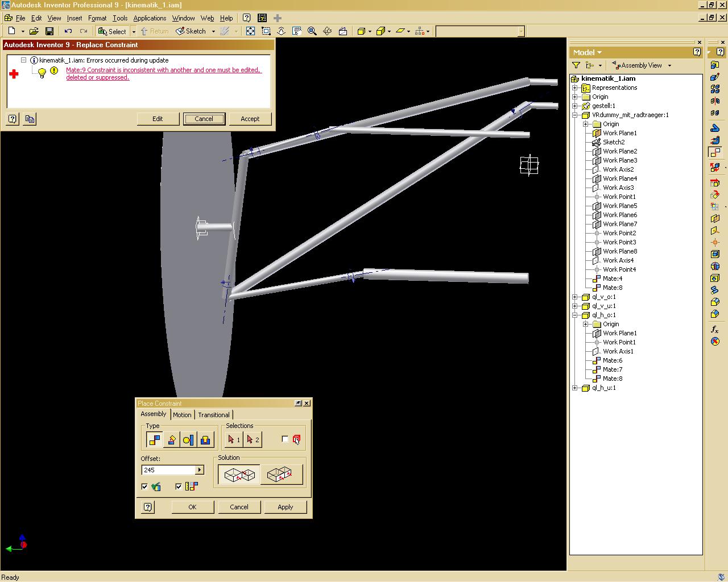Image resolution: width=728 pixels, height=582 pixels.
Task: Click the Sketch toolbar button
Action: [x=192, y=31]
